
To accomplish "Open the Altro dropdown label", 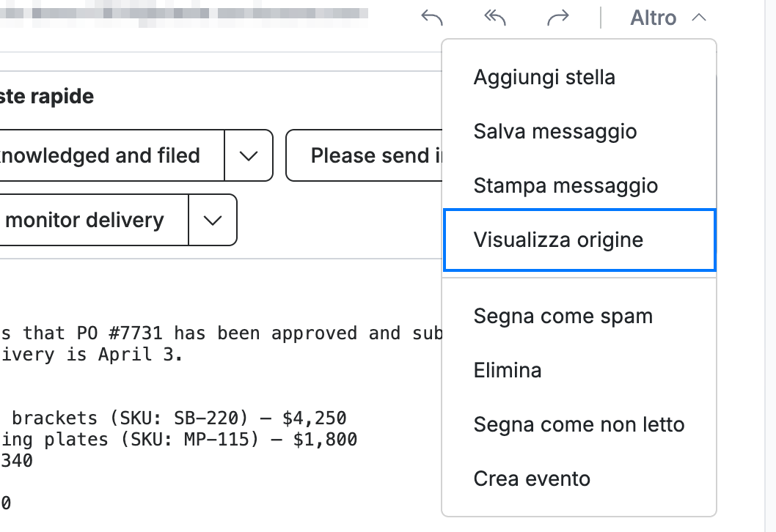I will click(653, 18).
